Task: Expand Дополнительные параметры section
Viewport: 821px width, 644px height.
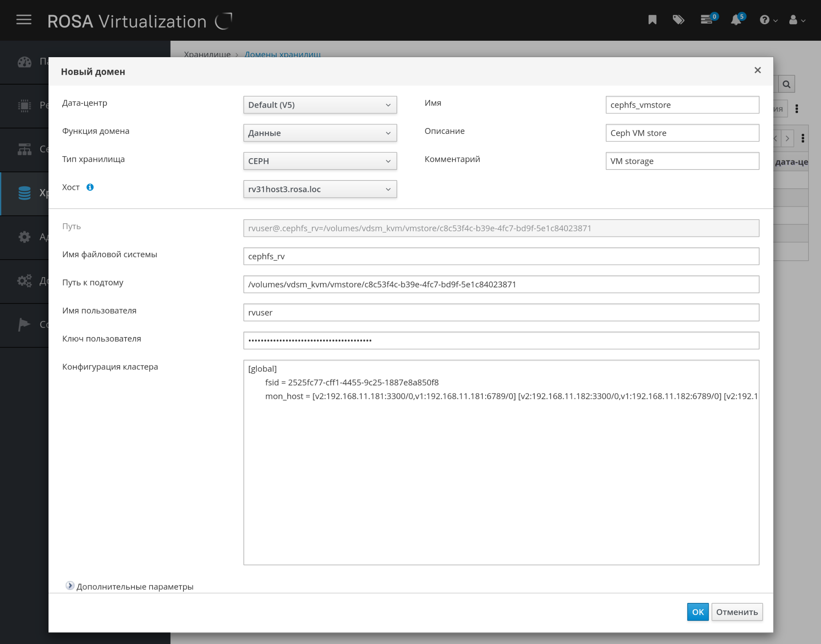Action: pyautogui.click(x=70, y=586)
